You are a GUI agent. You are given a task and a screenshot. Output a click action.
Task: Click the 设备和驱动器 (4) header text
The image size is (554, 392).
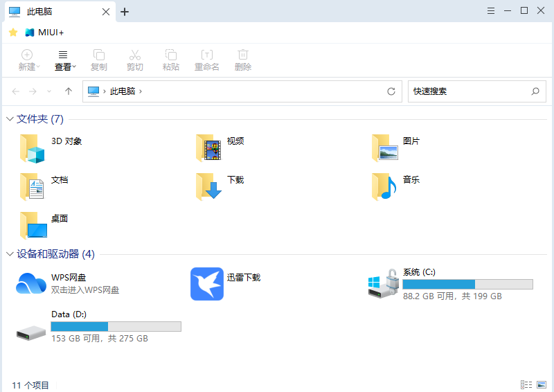click(55, 253)
